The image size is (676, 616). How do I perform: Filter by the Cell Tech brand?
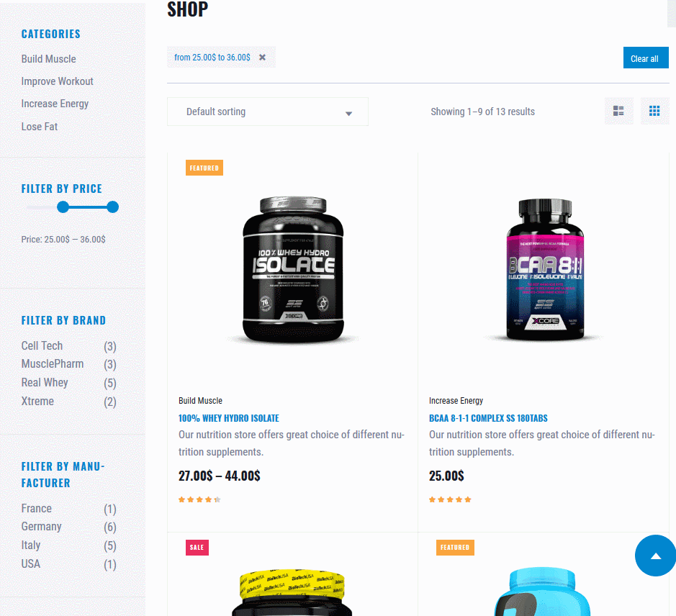tap(42, 345)
